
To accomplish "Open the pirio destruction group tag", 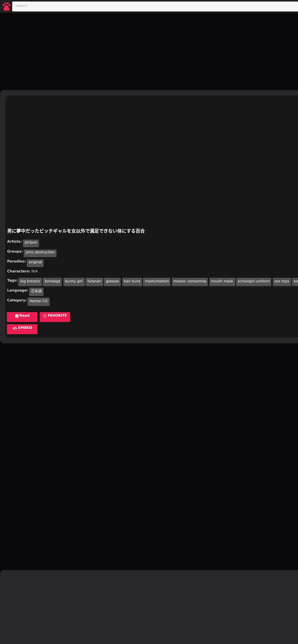I will (40, 253).
